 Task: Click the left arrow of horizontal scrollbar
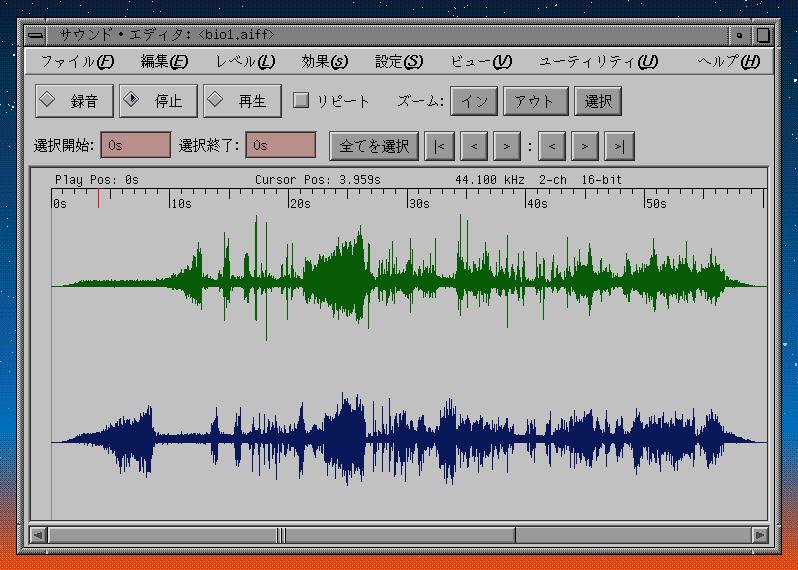38,535
